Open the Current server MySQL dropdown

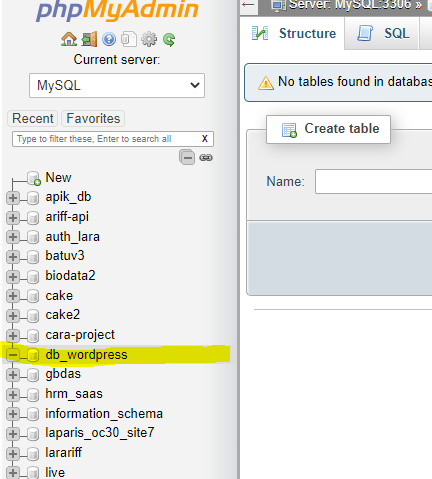[117, 85]
